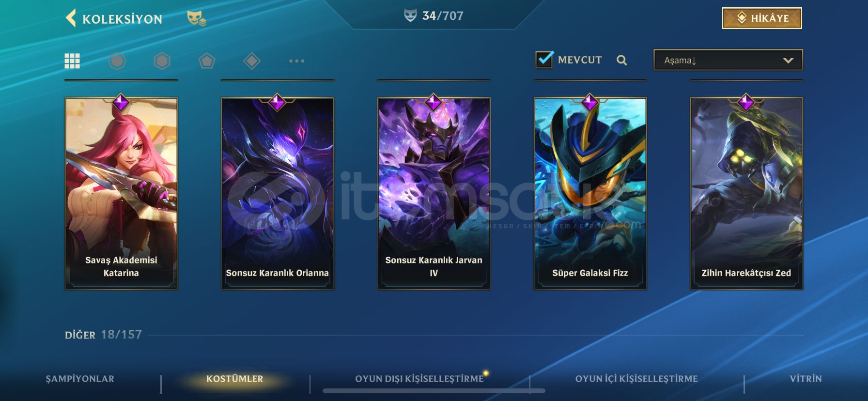Open the Oyun İçi Kişiselleştirme tab

click(636, 379)
